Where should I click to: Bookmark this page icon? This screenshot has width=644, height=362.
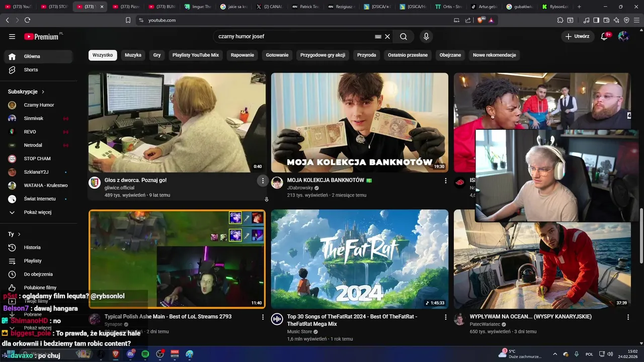128,20
